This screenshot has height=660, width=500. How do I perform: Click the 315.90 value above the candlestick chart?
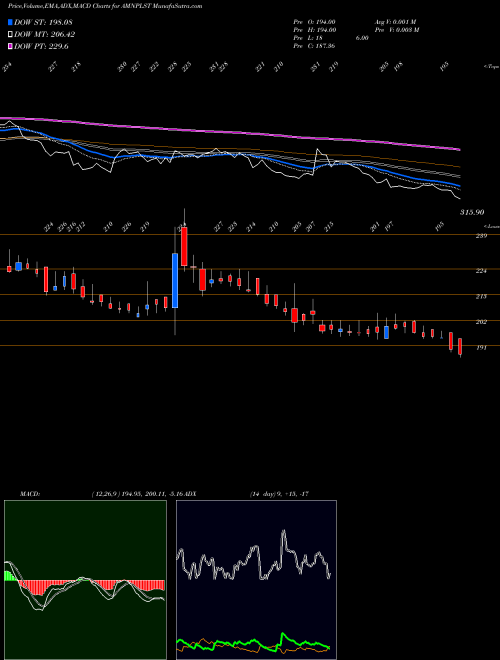point(472,213)
